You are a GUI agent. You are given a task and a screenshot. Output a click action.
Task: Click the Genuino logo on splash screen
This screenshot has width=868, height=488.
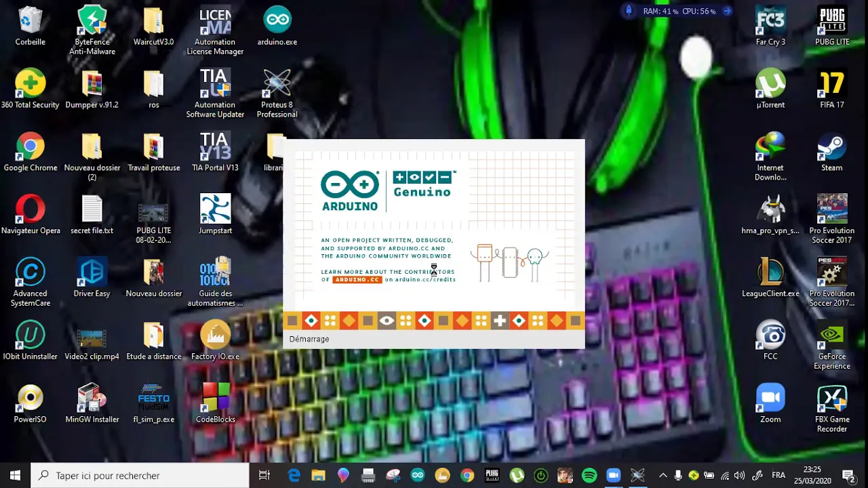[x=422, y=184]
